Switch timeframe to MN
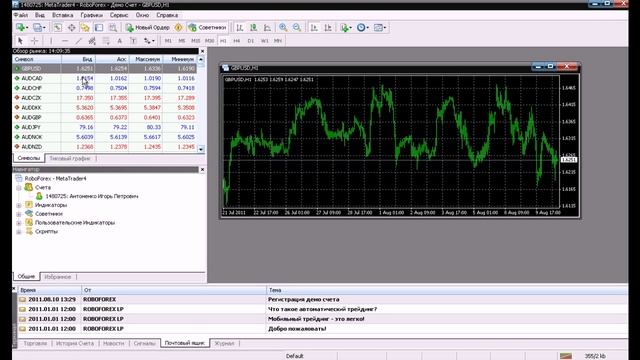Screen dimensions: 640x360 coord(278,41)
